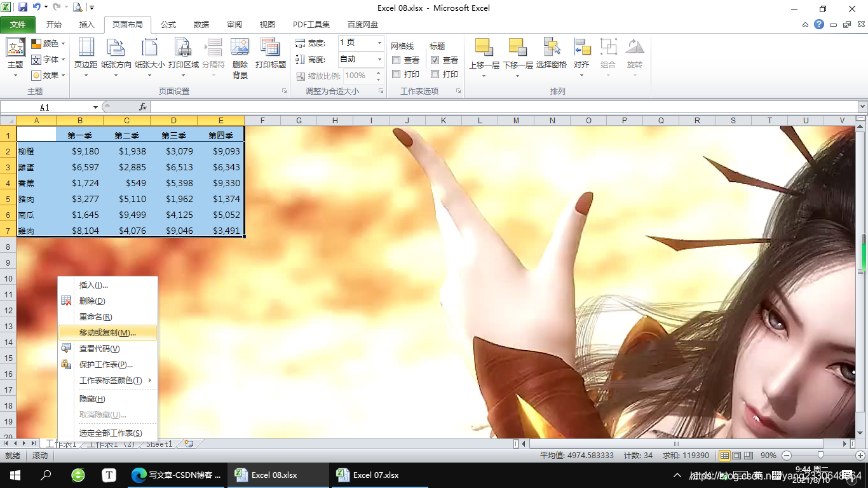
Task: Switch to the Insert (插入) tab
Action: point(86,25)
